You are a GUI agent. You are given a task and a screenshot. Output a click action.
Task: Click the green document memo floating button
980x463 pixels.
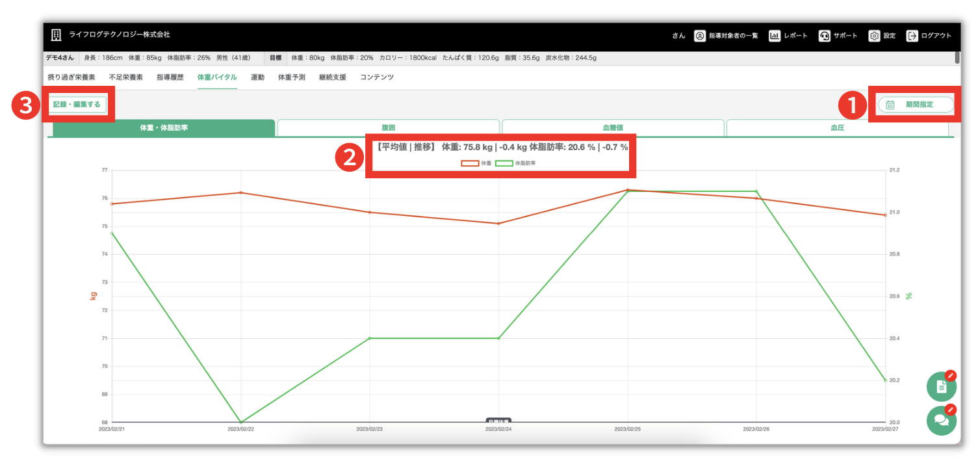pos(941,387)
